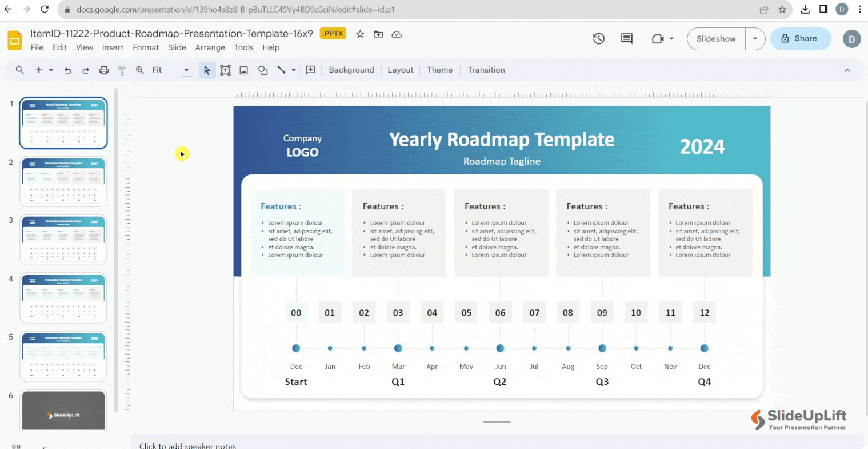Screen dimensions: 868x449
Task: Click the Share button
Action: click(x=800, y=38)
